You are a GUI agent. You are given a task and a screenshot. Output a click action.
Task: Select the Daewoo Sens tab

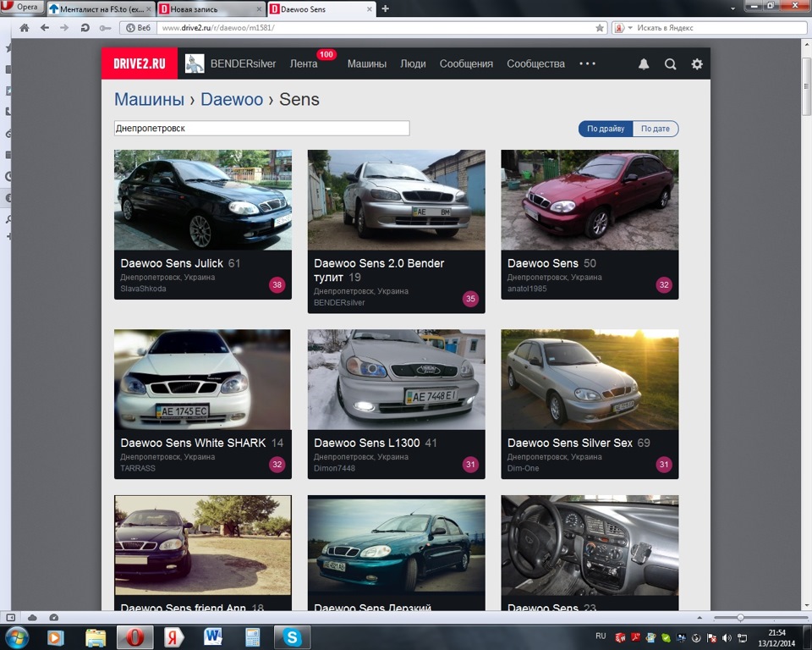coord(321,9)
